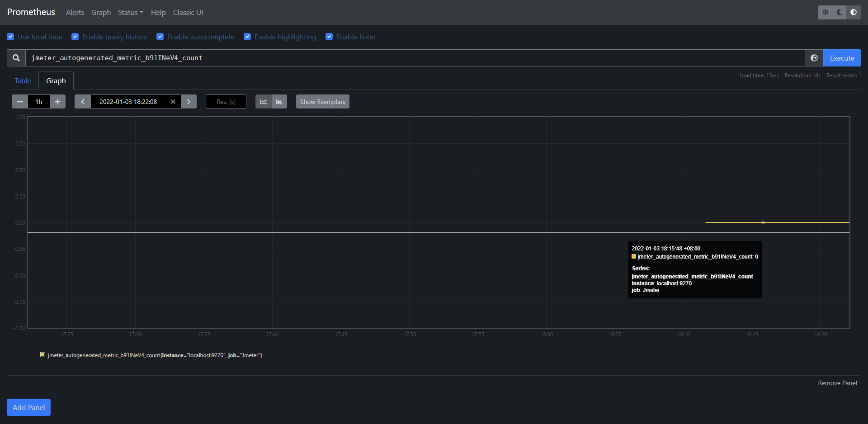Click the Res. (s) resolution input field
868x424 pixels.
[x=226, y=101]
